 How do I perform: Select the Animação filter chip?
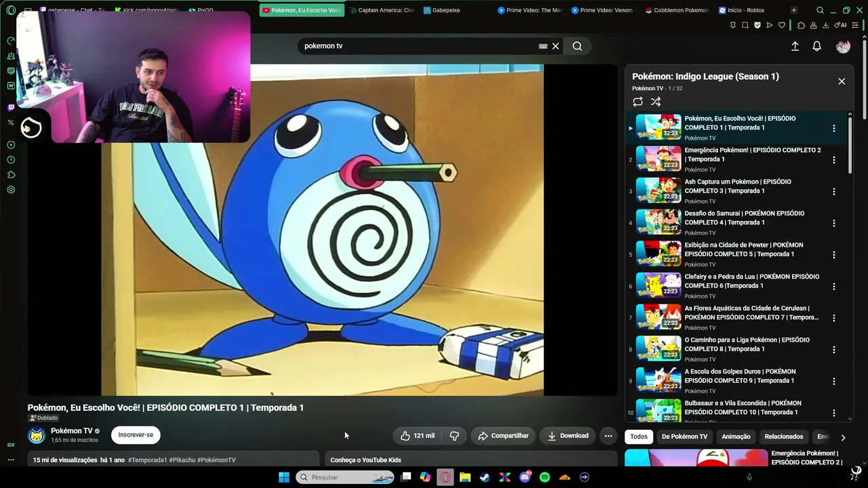pos(736,436)
